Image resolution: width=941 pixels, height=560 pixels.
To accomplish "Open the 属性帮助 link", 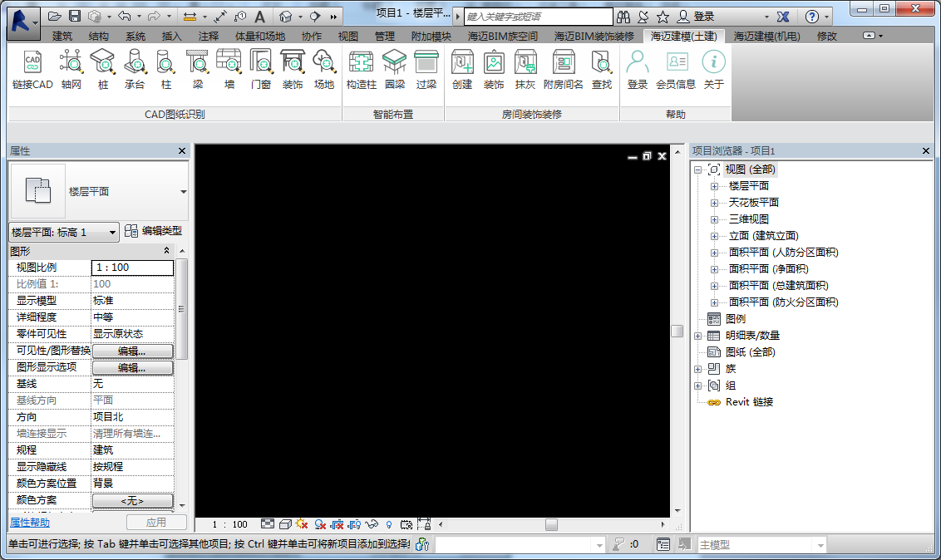I will [30, 523].
